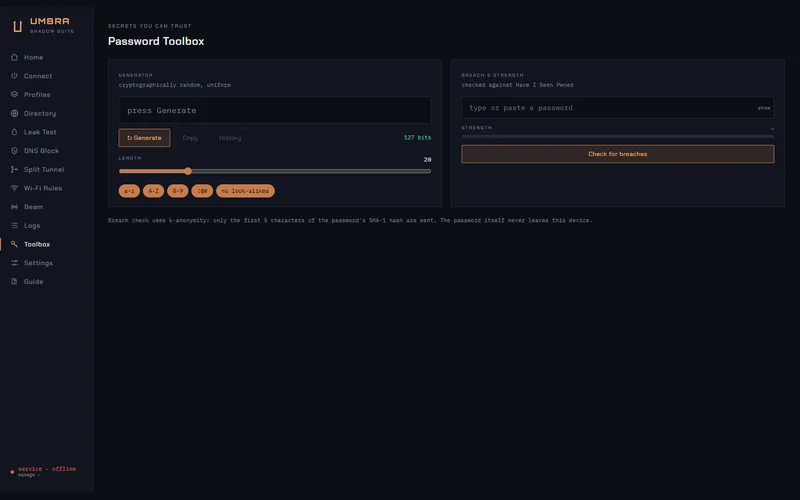
Task: Toggle the !@# symbols chip
Action: (x=202, y=191)
